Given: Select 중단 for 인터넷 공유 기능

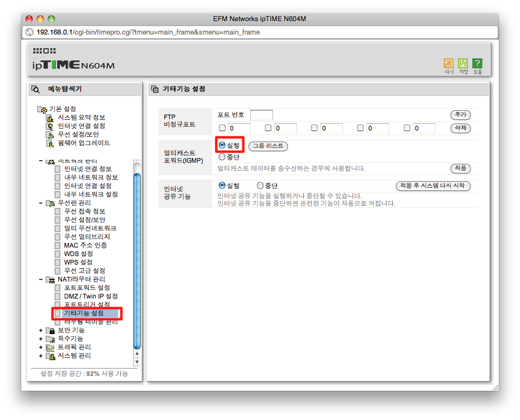Looking at the screenshot, I should (x=260, y=186).
